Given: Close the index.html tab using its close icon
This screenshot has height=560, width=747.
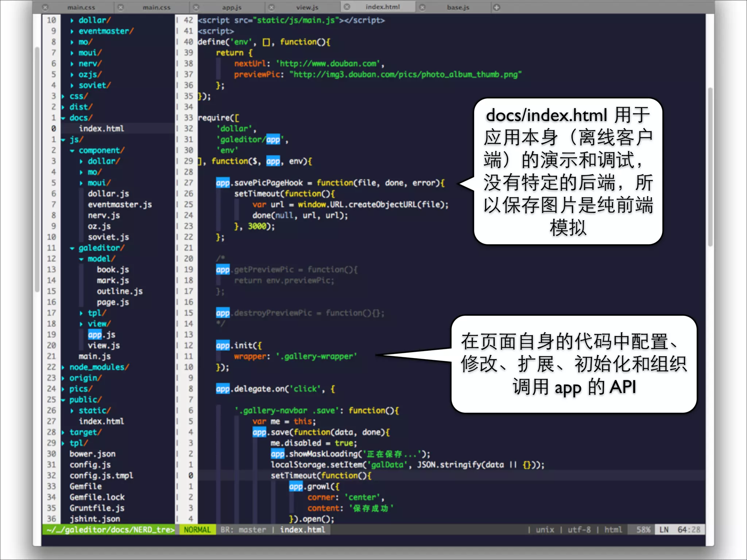Looking at the screenshot, I should click(x=347, y=7).
